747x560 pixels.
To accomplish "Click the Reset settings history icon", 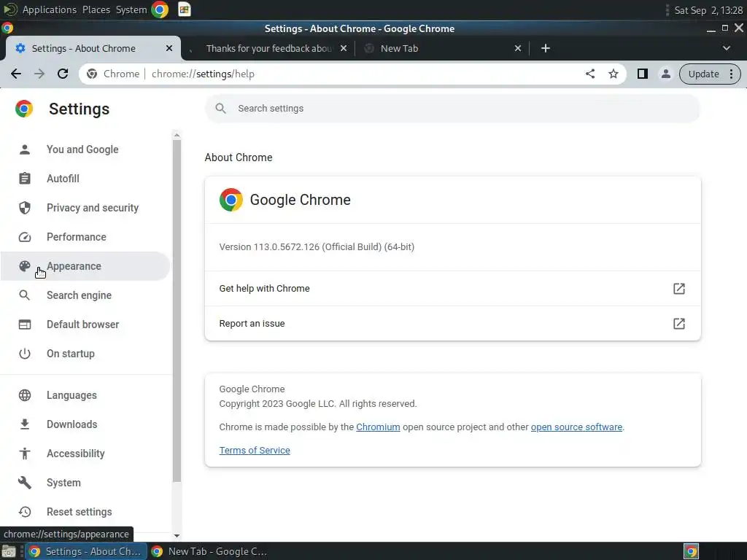I will click(25, 512).
